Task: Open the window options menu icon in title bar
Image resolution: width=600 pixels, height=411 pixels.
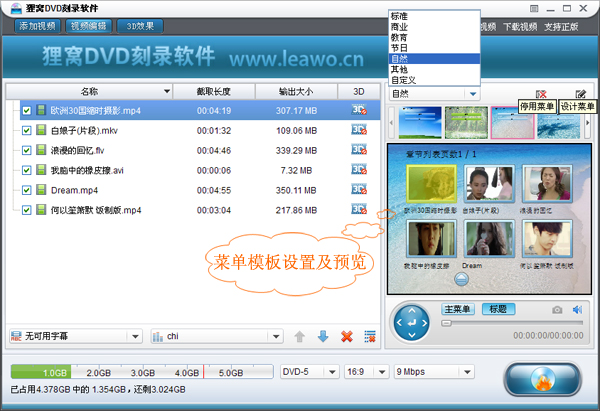Action: point(534,8)
